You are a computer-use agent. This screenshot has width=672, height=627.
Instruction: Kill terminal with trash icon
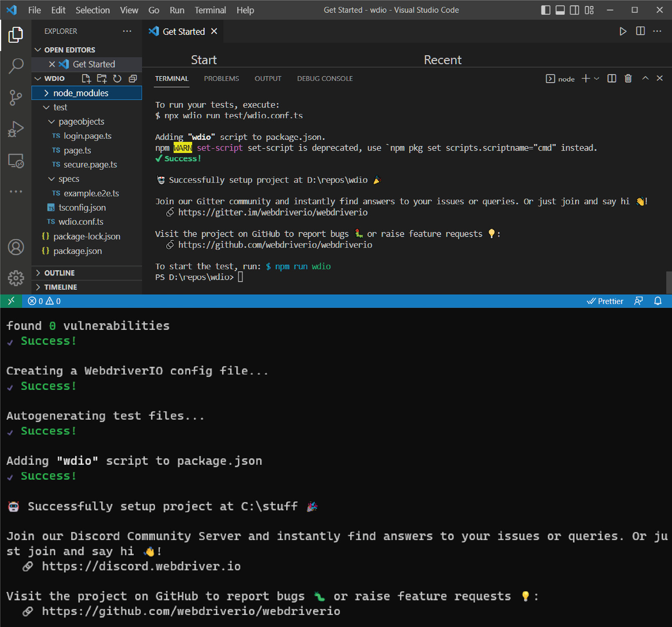coord(628,79)
